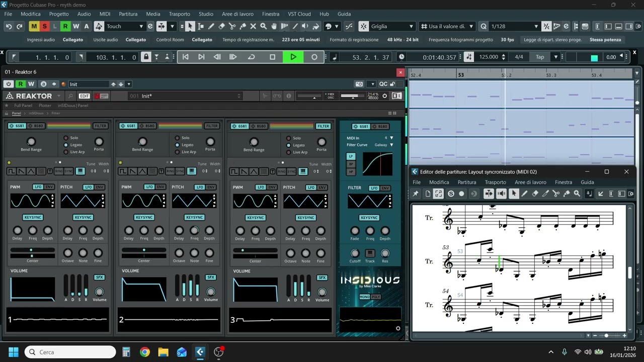
Task: Click the SFX button on oscillator 2
Action: pos(211,277)
